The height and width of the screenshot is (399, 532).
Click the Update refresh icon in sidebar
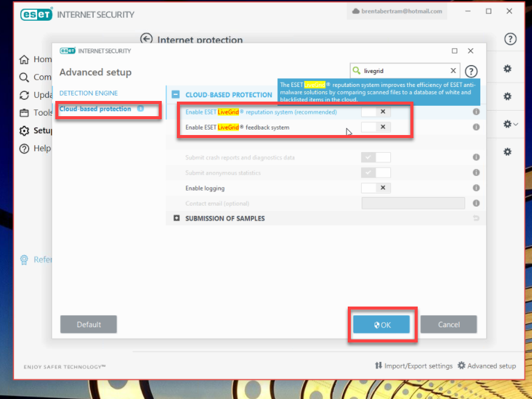click(24, 95)
